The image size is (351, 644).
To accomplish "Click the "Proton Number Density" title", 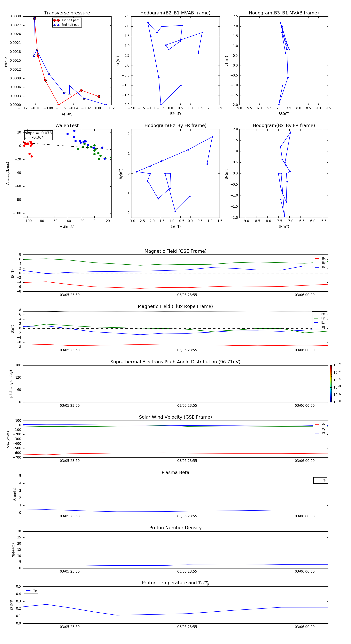I will (175, 528).
